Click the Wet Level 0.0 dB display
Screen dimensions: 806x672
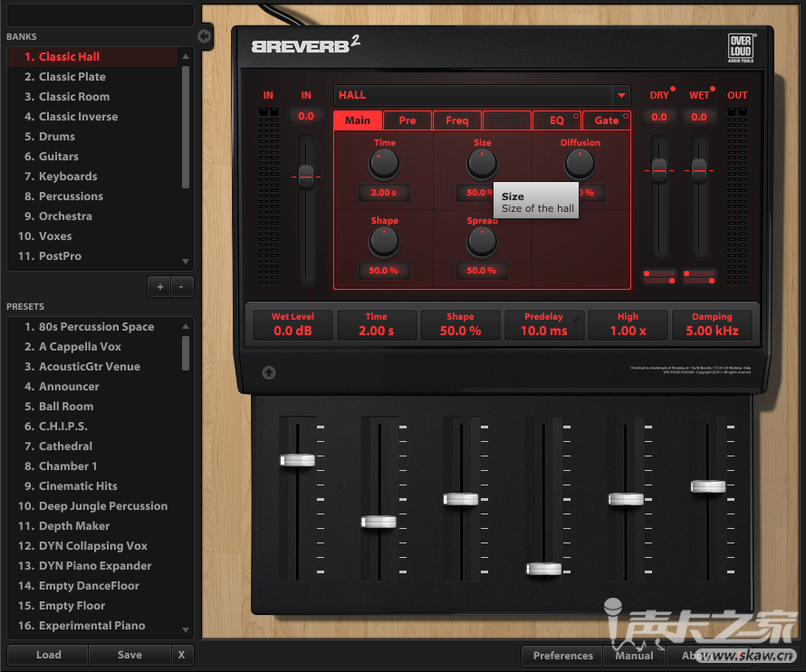pyautogui.click(x=293, y=325)
